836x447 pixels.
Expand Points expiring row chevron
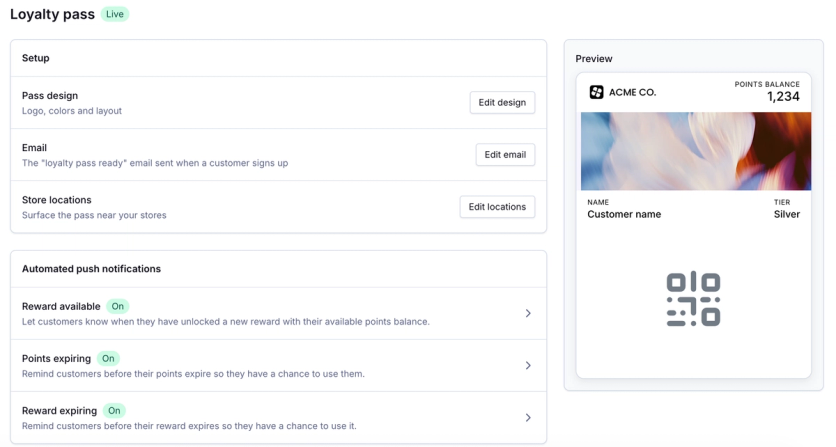point(528,365)
